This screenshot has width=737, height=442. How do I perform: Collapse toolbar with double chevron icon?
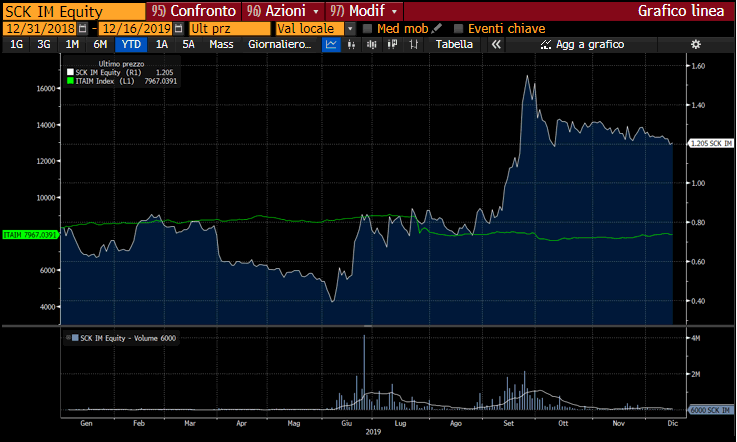coord(496,44)
